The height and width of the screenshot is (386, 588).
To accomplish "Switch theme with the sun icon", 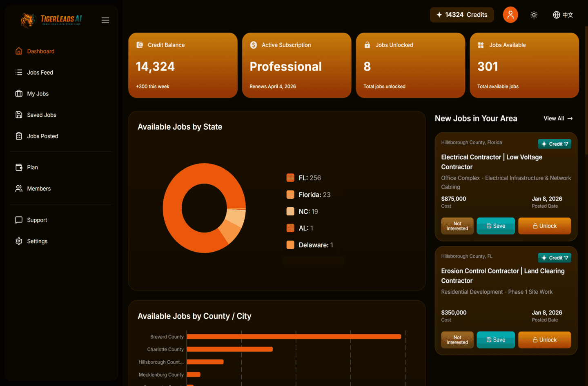I will pos(534,15).
